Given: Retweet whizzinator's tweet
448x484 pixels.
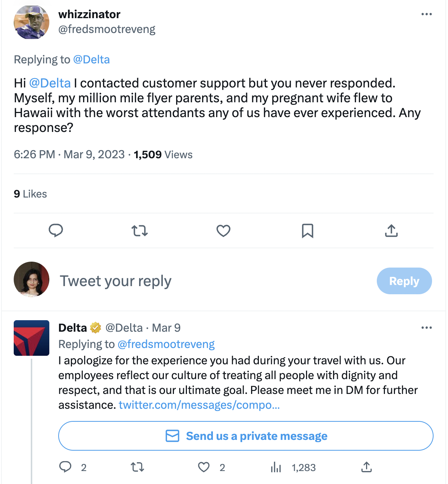Looking at the screenshot, I should click(139, 231).
